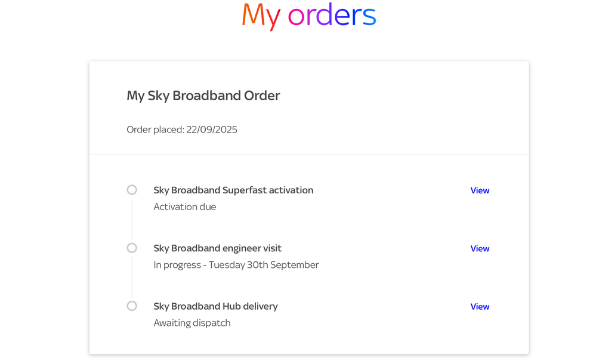This screenshot has height=364, width=596.
Task: Click the My Sky Broadband Order heading
Action: tap(203, 95)
